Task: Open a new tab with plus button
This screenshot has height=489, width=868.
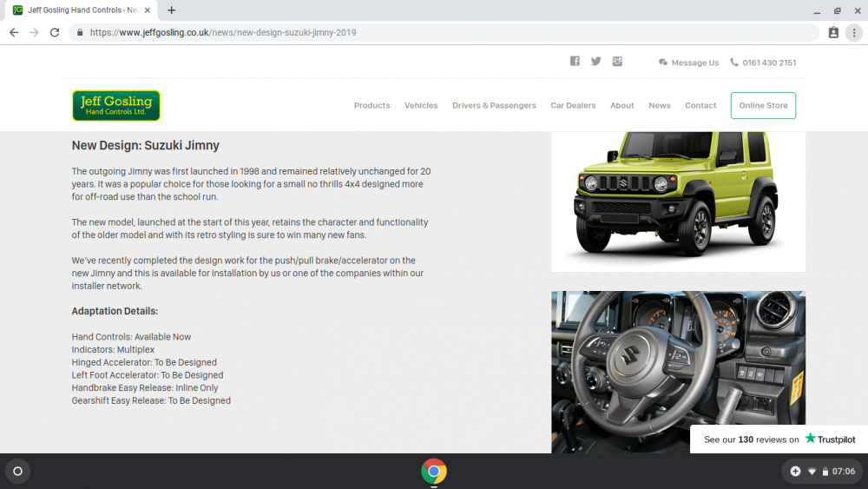Action: (x=172, y=10)
